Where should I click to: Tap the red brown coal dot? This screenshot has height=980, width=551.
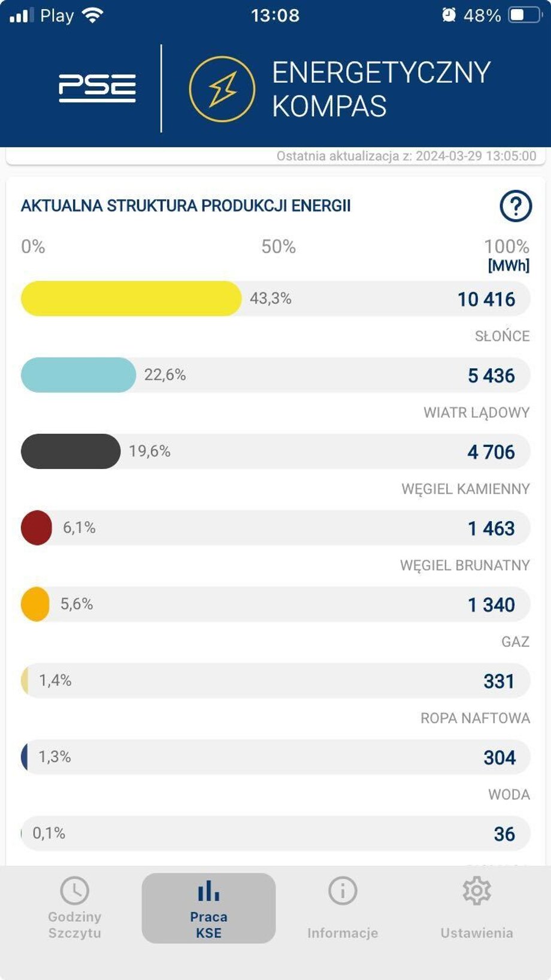click(x=37, y=528)
